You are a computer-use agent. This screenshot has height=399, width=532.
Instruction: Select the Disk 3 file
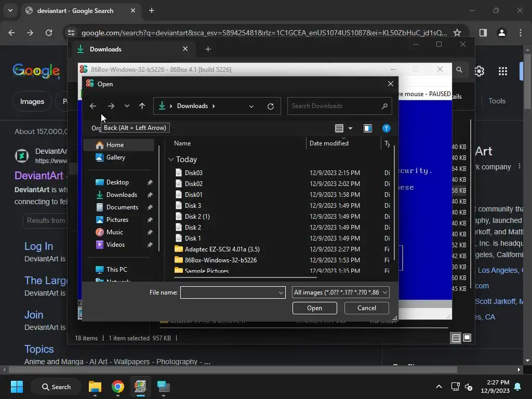(x=193, y=205)
